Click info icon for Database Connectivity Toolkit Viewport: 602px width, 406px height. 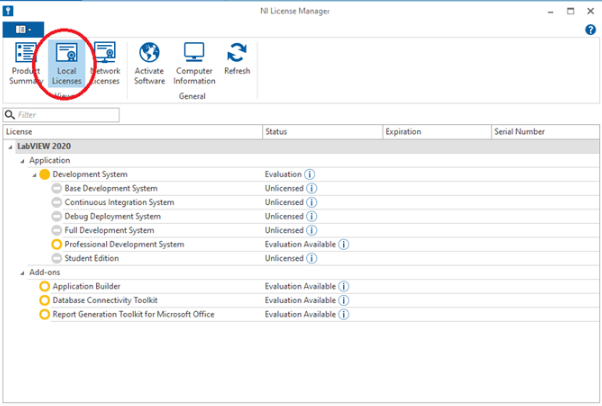click(344, 300)
